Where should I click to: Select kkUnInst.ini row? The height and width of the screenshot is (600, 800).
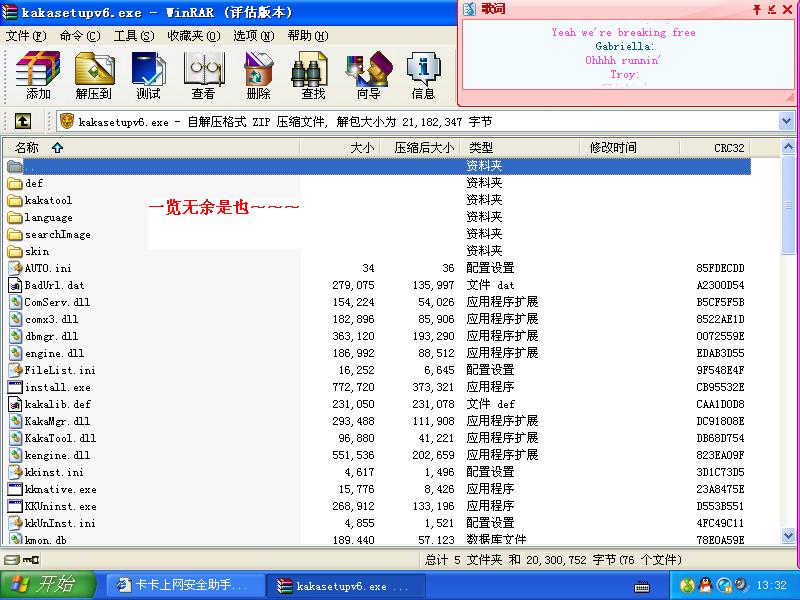(x=378, y=523)
